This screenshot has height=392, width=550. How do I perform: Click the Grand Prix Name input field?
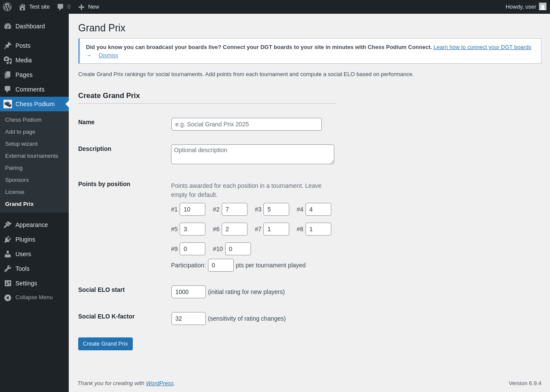click(x=247, y=124)
